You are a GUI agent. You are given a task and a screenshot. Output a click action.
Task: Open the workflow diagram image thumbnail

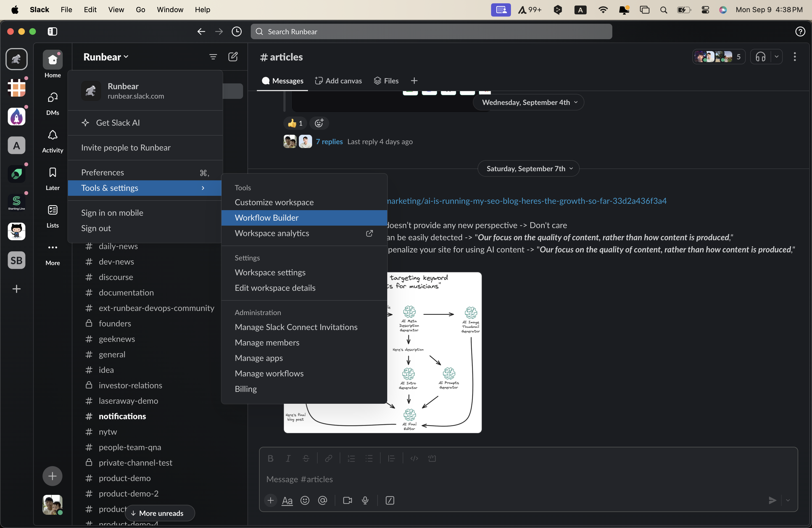[434, 352]
